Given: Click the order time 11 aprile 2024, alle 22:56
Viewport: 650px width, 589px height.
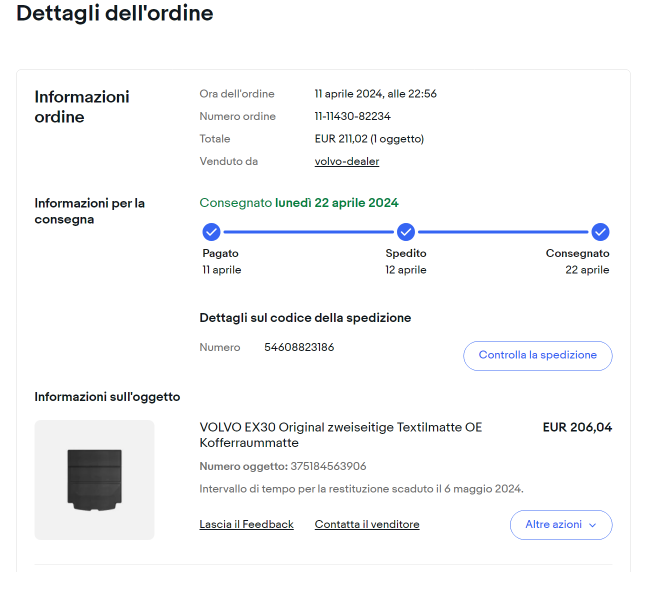Looking at the screenshot, I should click(x=375, y=94).
